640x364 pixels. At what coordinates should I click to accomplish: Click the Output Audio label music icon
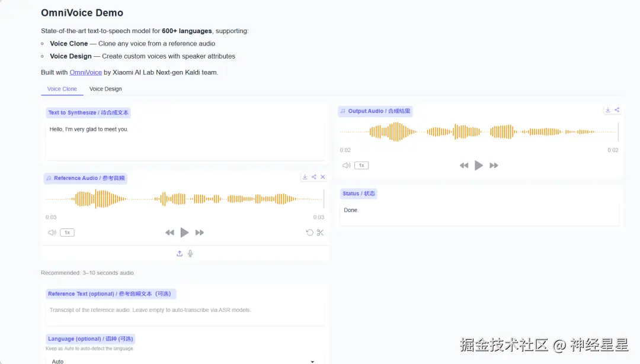(343, 111)
